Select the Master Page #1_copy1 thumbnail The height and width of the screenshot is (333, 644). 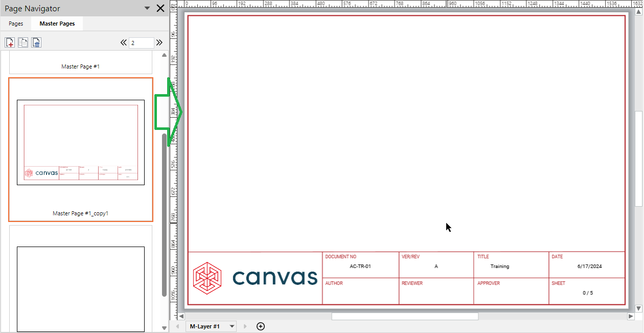[81, 149]
